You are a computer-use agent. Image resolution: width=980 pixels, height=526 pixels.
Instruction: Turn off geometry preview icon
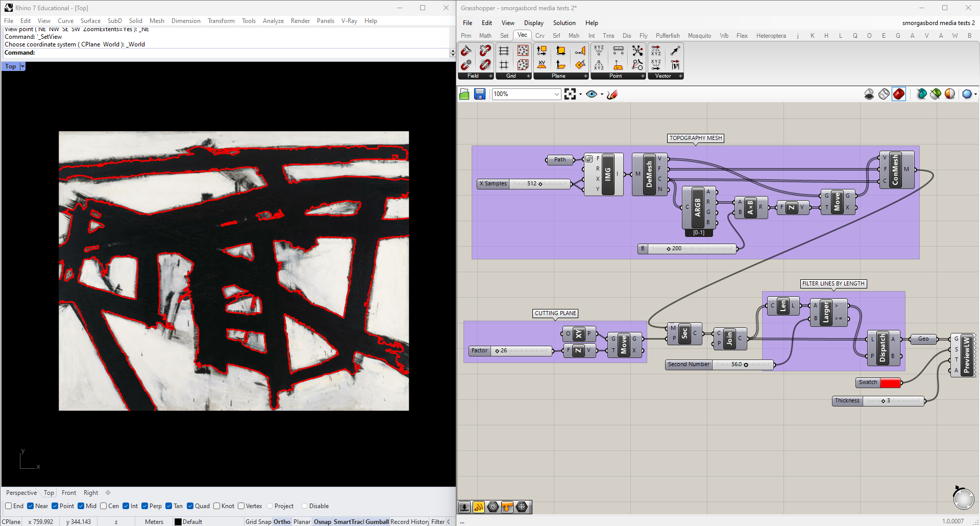869,94
